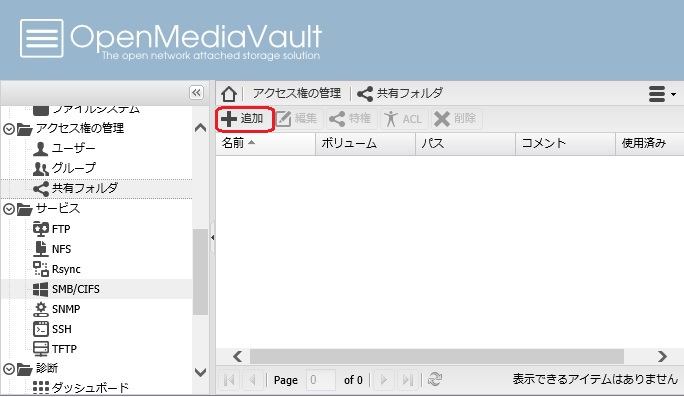Open the TFTP service item
Screen dimensions: 684x397
(x=64, y=349)
